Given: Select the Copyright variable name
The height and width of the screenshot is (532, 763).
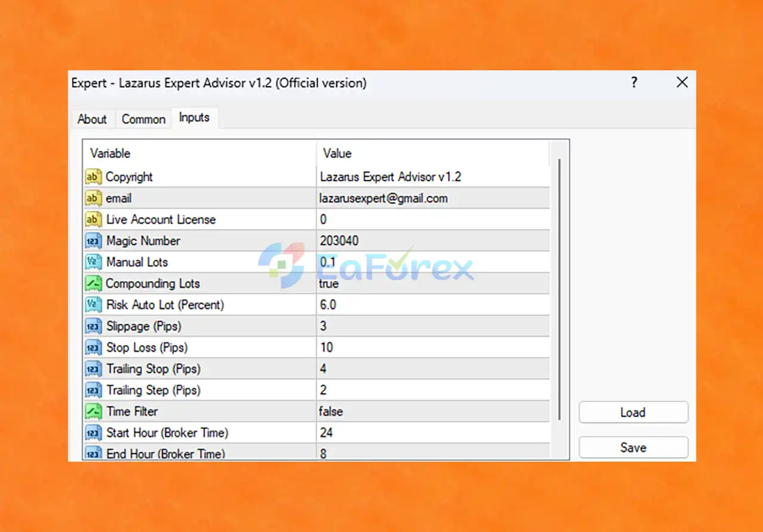Looking at the screenshot, I should pyautogui.click(x=129, y=177).
